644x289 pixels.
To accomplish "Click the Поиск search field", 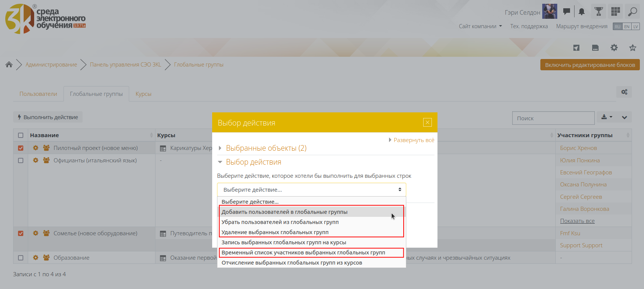I will [x=553, y=118].
